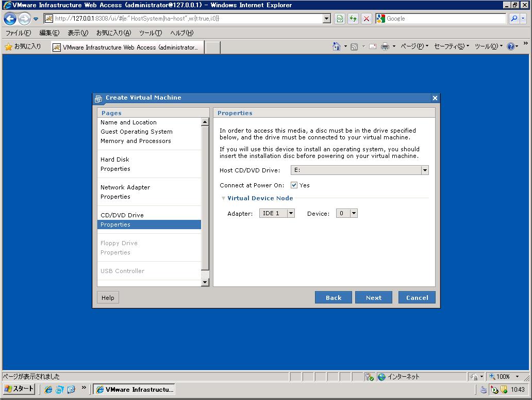Launch Internet Explorer from quick launch
Image resolution: width=532 pixels, height=400 pixels.
point(48,390)
